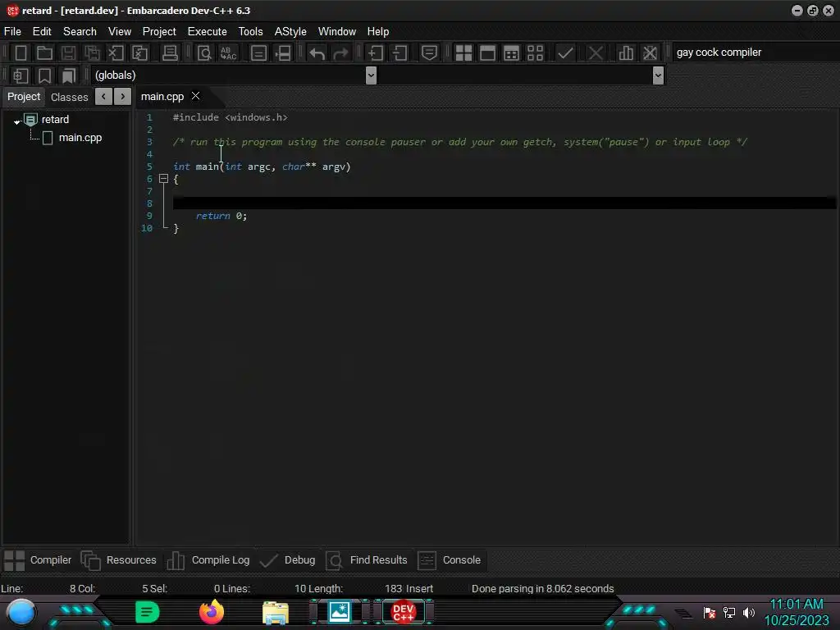The image size is (840, 630).
Task: Open the AStyle menu
Action: point(290,32)
